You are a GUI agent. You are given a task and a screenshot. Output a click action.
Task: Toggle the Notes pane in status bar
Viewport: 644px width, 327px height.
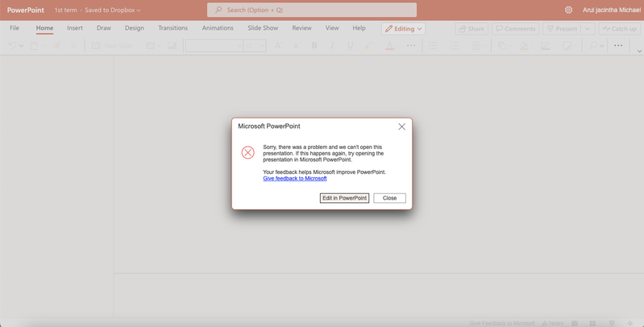tap(552, 323)
